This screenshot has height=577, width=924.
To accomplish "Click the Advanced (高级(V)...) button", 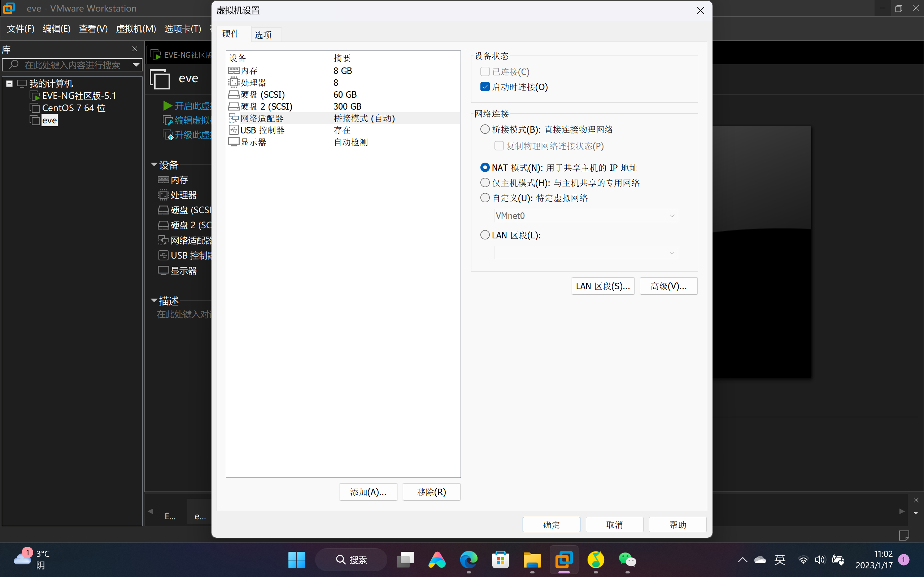I will pyautogui.click(x=668, y=286).
